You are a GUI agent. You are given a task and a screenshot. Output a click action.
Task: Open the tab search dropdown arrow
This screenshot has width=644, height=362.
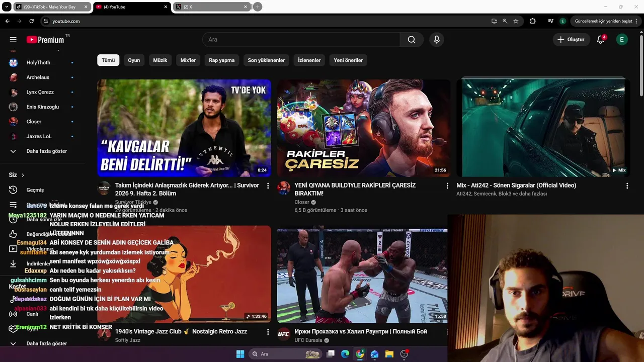click(7, 7)
